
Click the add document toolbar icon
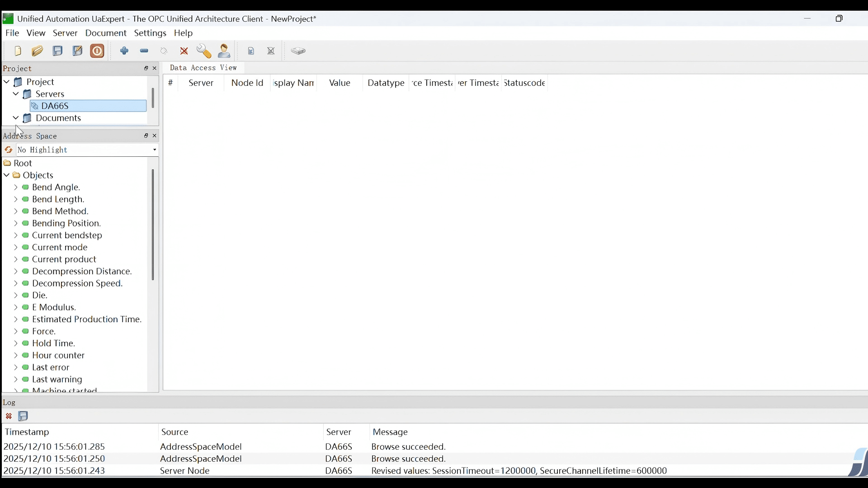click(251, 52)
